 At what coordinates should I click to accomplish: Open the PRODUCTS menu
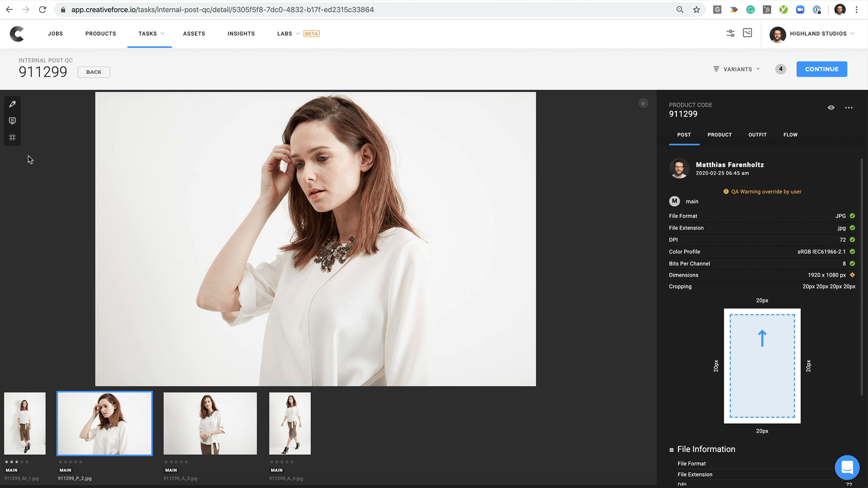click(100, 34)
